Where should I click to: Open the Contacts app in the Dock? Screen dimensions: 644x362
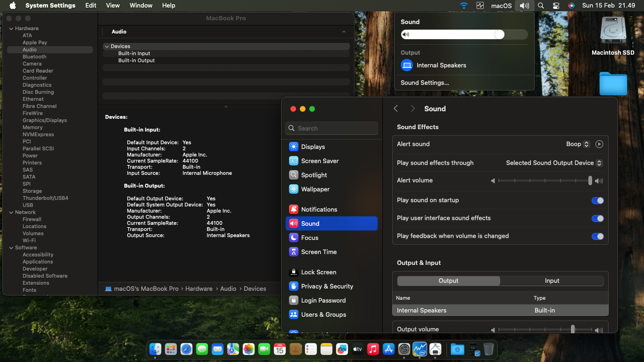pyautogui.click(x=295, y=349)
